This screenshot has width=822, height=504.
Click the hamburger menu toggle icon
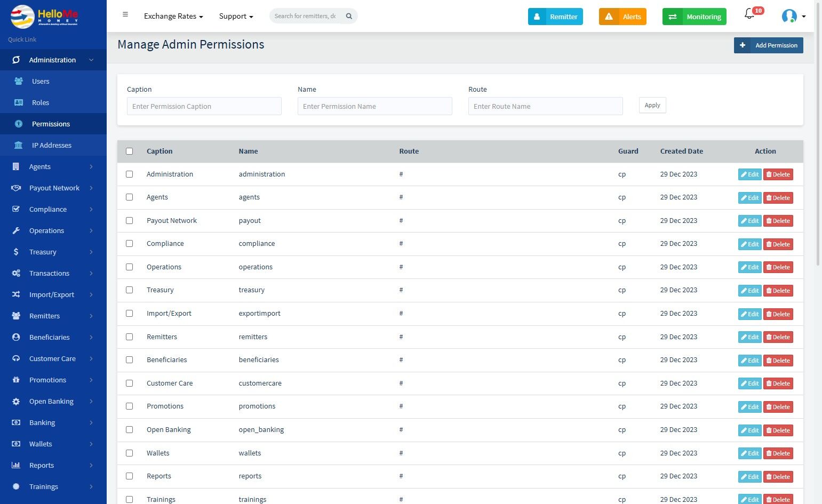[x=125, y=15]
